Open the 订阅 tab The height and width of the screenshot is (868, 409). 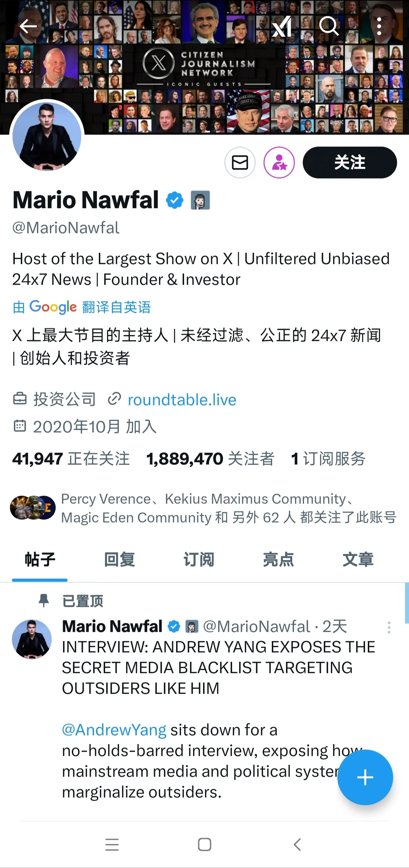(199, 559)
